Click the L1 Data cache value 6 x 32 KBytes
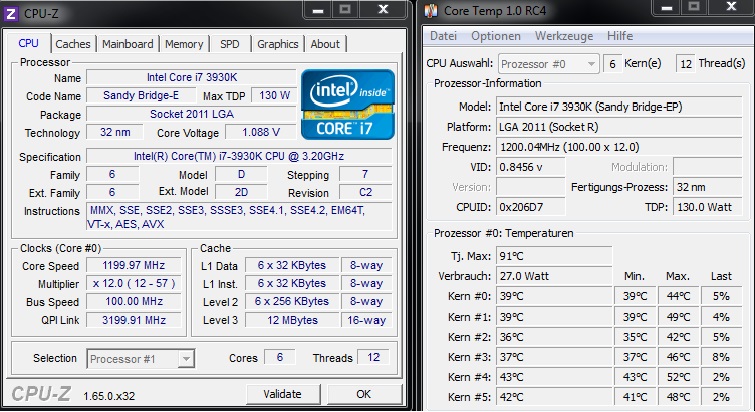 click(292, 265)
